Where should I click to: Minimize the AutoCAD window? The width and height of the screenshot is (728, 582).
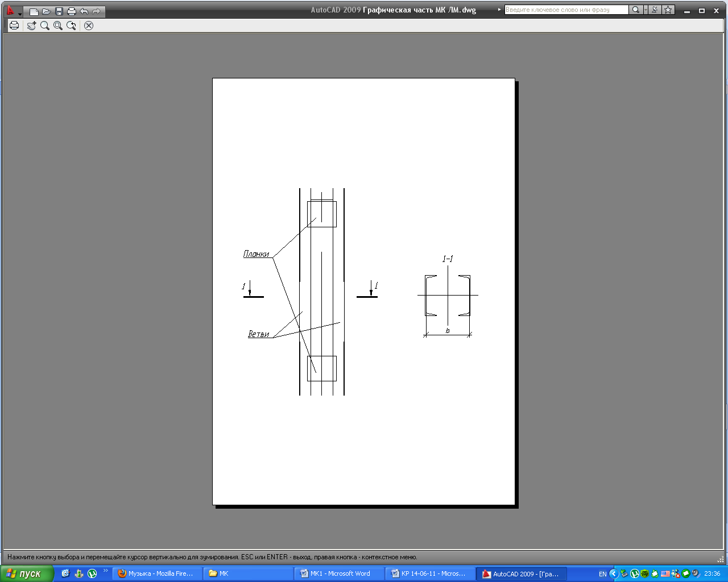(x=688, y=11)
